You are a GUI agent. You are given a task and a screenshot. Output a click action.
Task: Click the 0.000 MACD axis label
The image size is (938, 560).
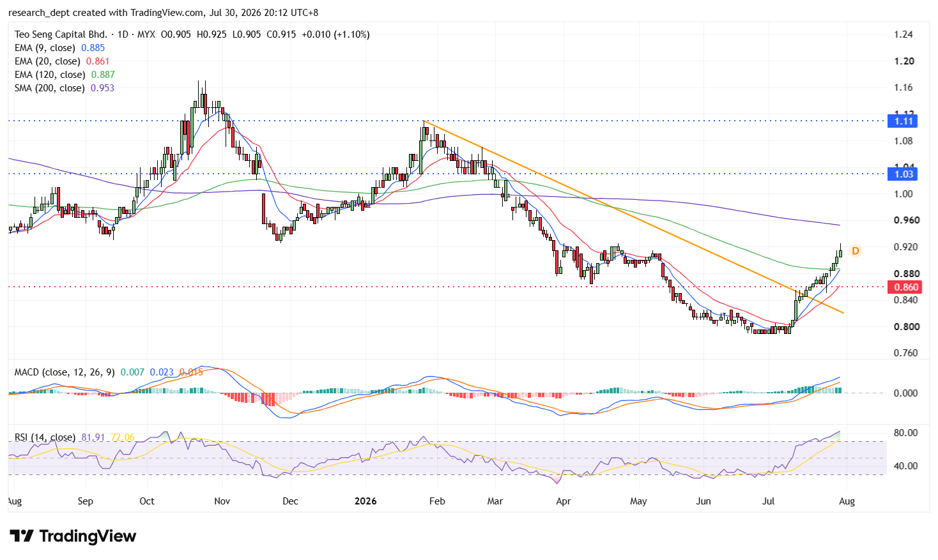tap(905, 393)
